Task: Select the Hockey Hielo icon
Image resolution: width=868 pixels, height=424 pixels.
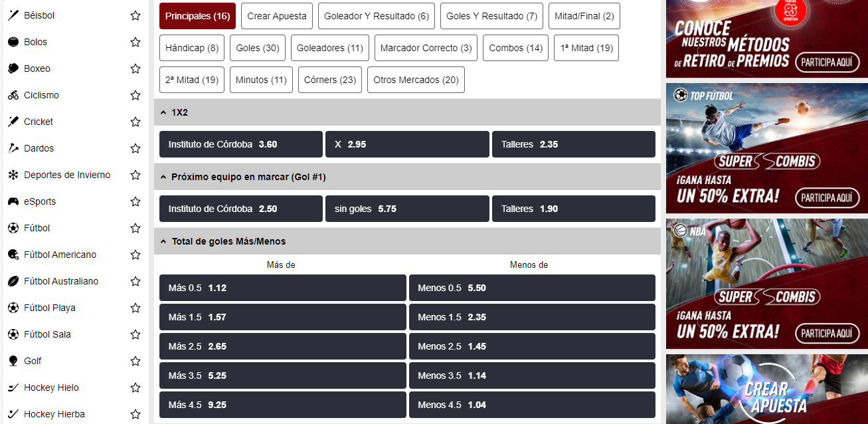Action: click(x=13, y=387)
